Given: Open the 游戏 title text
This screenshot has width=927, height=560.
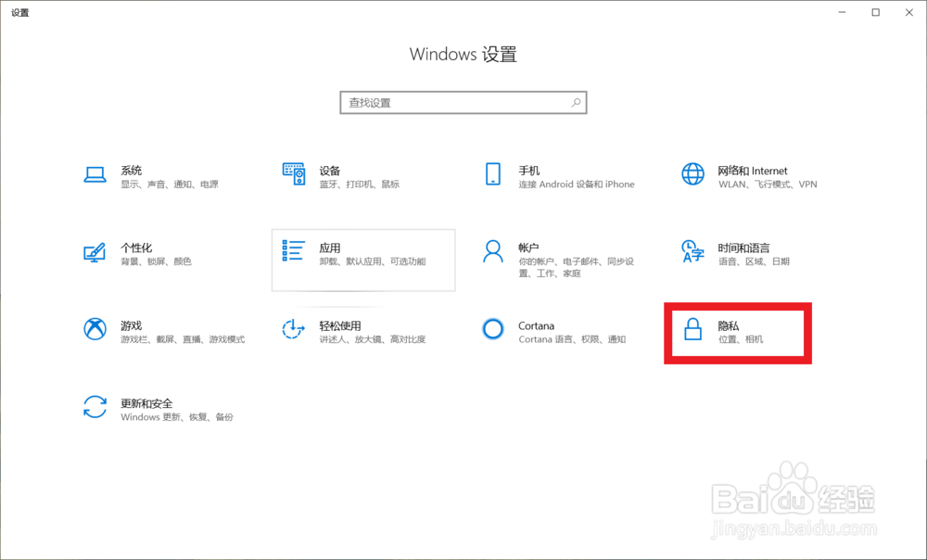Looking at the screenshot, I should coord(132,325).
